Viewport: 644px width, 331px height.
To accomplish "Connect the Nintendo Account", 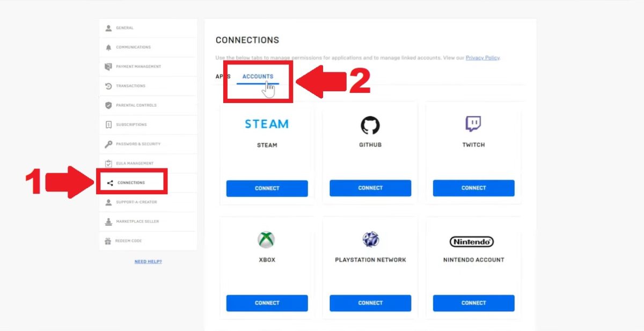I will pos(473,303).
